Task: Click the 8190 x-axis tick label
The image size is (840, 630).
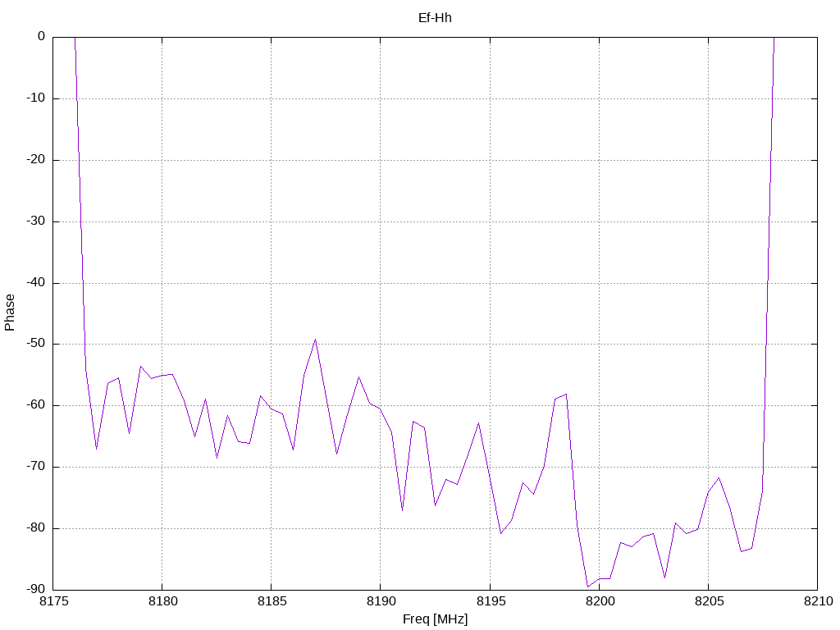Action: [x=381, y=601]
